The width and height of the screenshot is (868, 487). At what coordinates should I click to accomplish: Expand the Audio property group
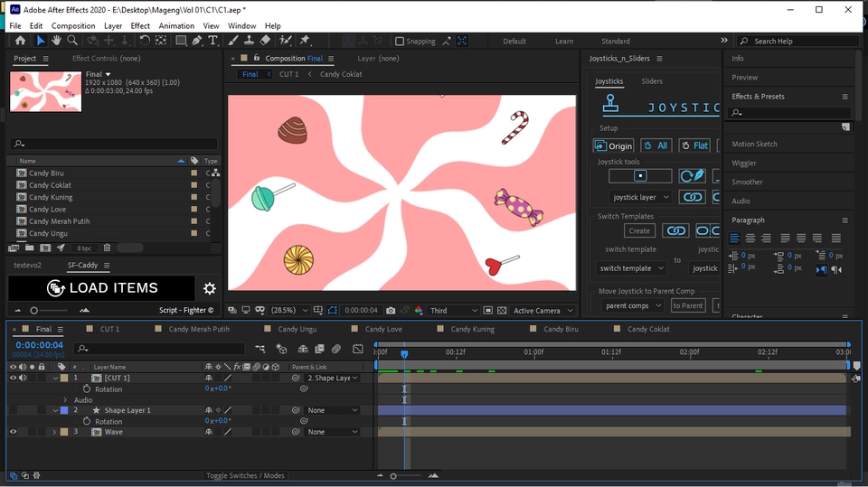65,399
